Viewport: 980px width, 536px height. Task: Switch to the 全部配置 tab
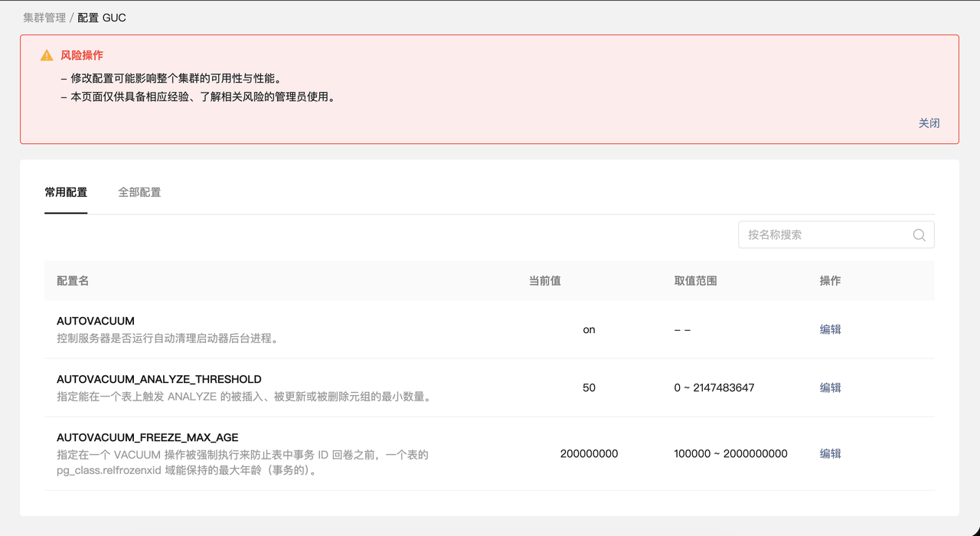pyautogui.click(x=139, y=192)
